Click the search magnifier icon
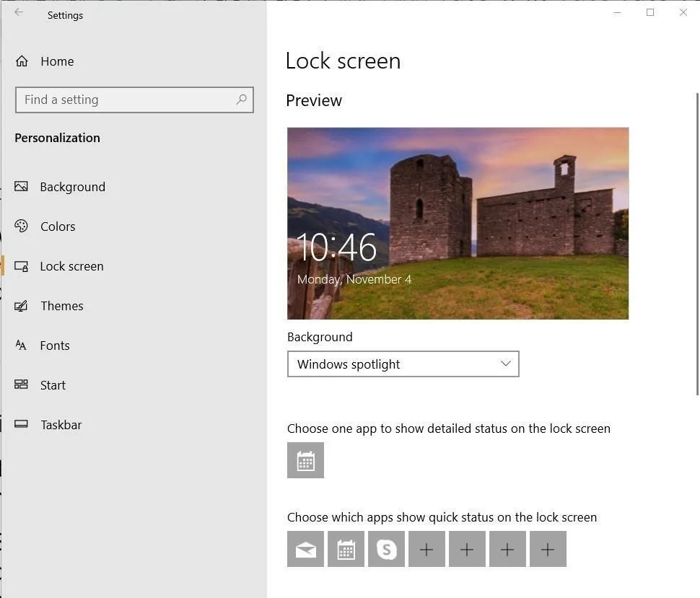 (242, 99)
